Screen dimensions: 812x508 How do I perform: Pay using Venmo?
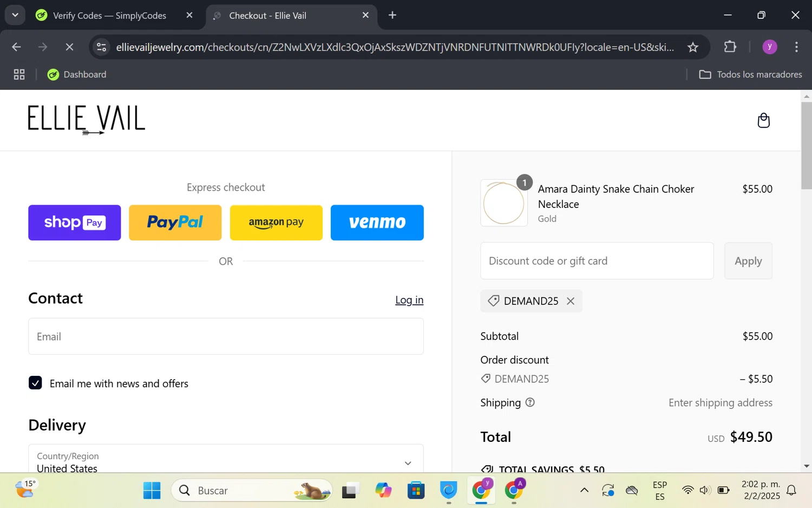pyautogui.click(x=377, y=223)
